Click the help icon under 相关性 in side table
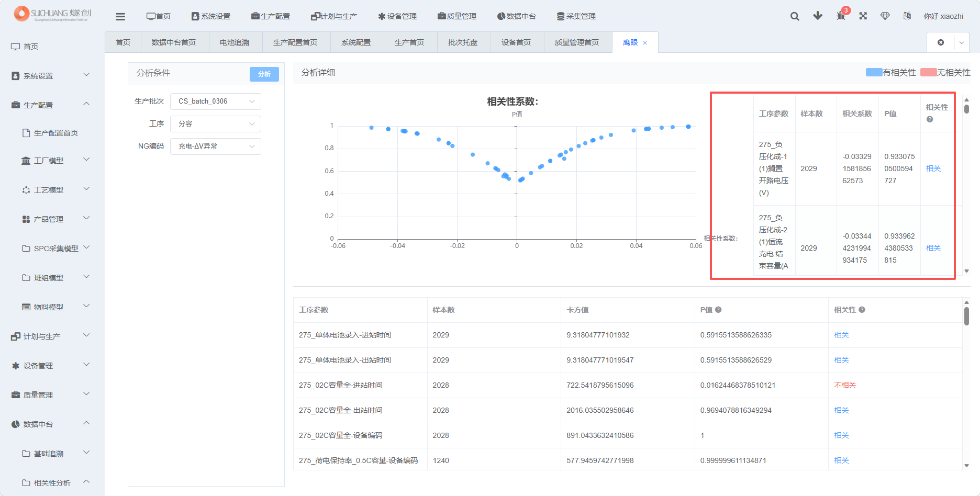This screenshot has height=496, width=980. click(930, 119)
